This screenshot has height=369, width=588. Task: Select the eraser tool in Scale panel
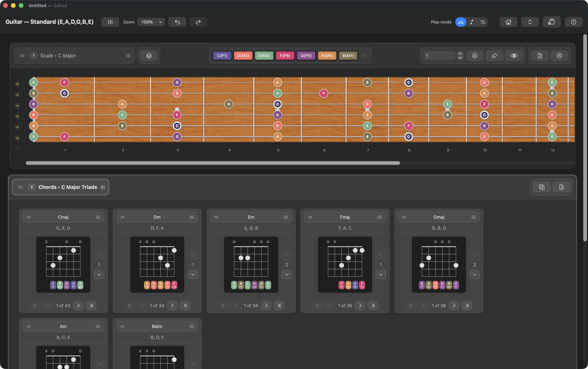[494, 56]
